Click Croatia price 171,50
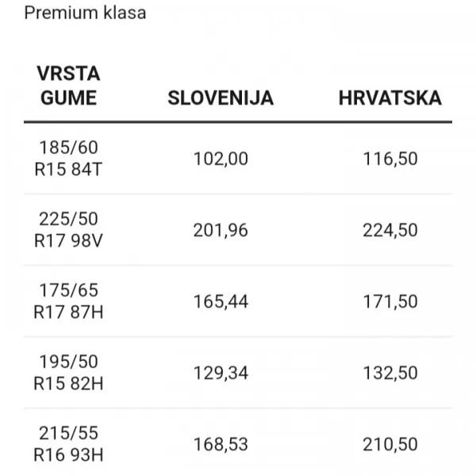The height and width of the screenshot is (476, 476). 390,301
